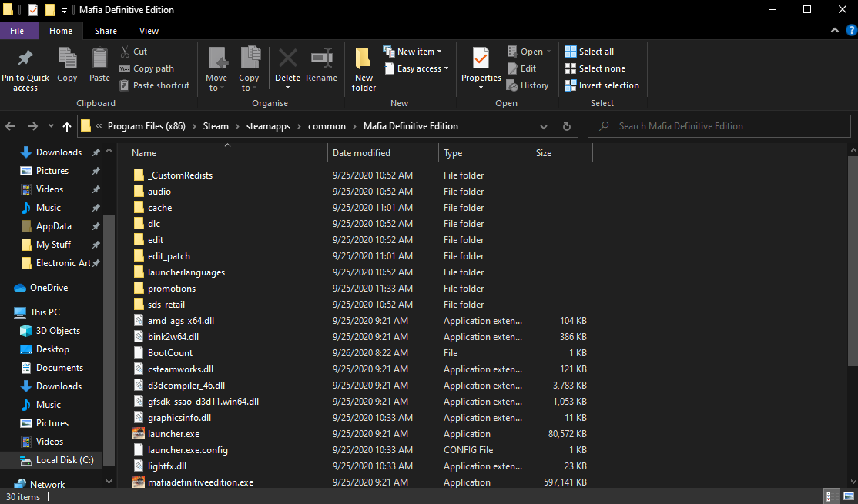Click Select all in the ribbon

(589, 52)
